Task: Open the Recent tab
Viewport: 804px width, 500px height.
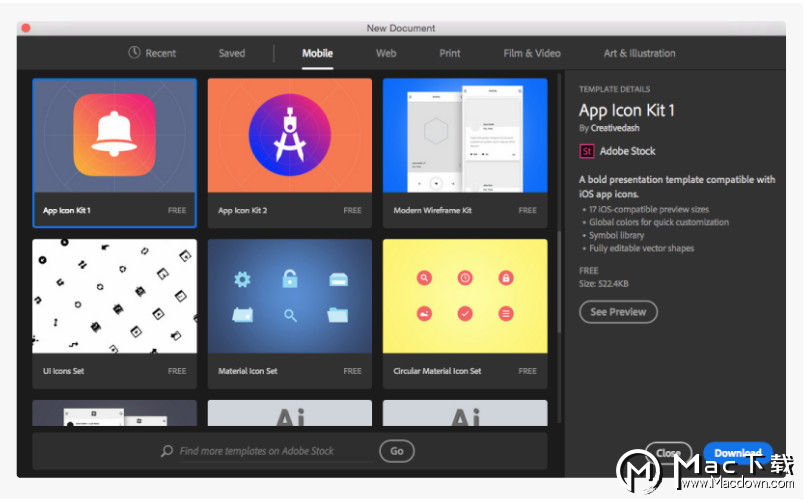Action: (x=152, y=53)
